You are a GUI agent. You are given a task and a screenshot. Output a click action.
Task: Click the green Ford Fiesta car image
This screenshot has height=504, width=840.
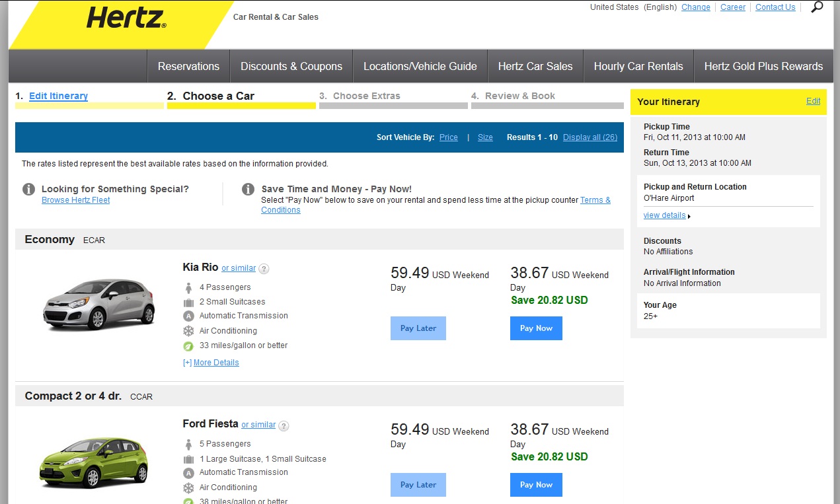coord(93,460)
